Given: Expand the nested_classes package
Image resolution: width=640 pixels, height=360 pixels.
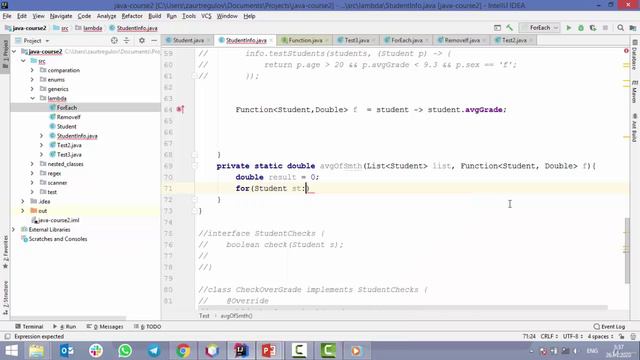Looking at the screenshot, I should (32, 164).
